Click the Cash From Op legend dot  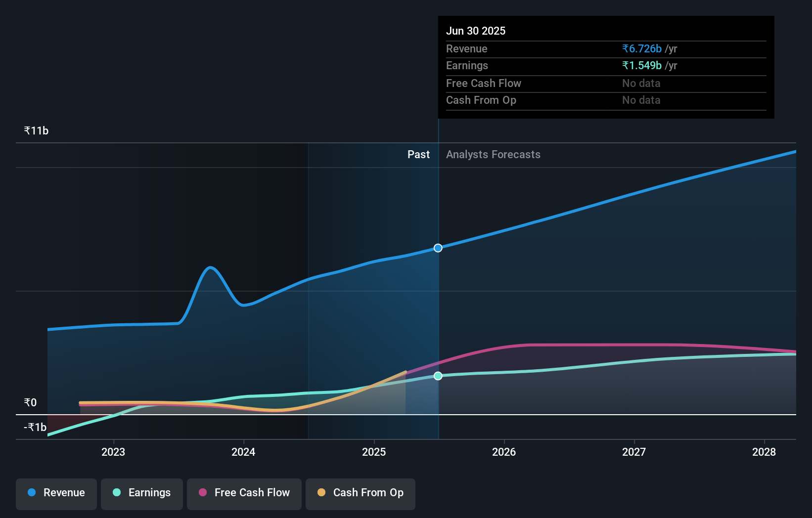tap(321, 492)
